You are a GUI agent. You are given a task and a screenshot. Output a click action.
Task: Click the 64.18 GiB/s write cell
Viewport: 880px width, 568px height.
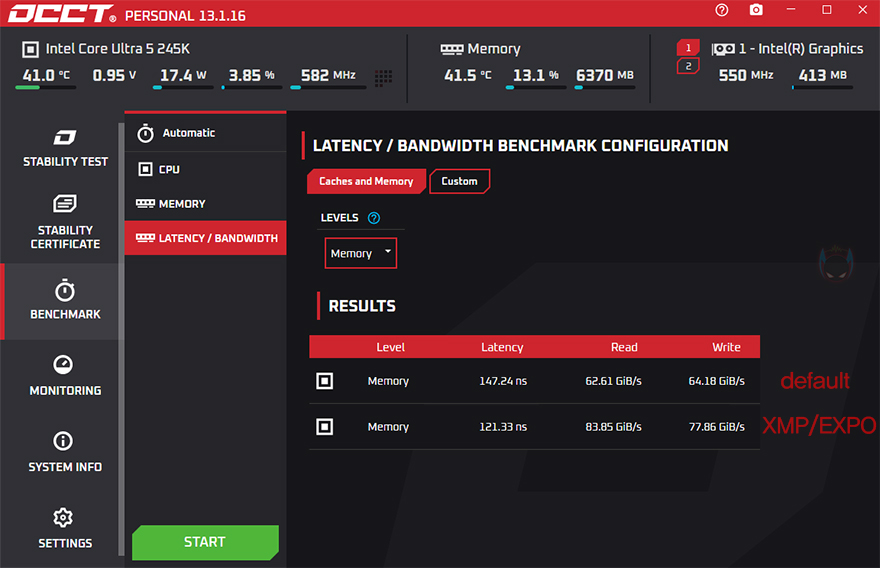tap(717, 381)
